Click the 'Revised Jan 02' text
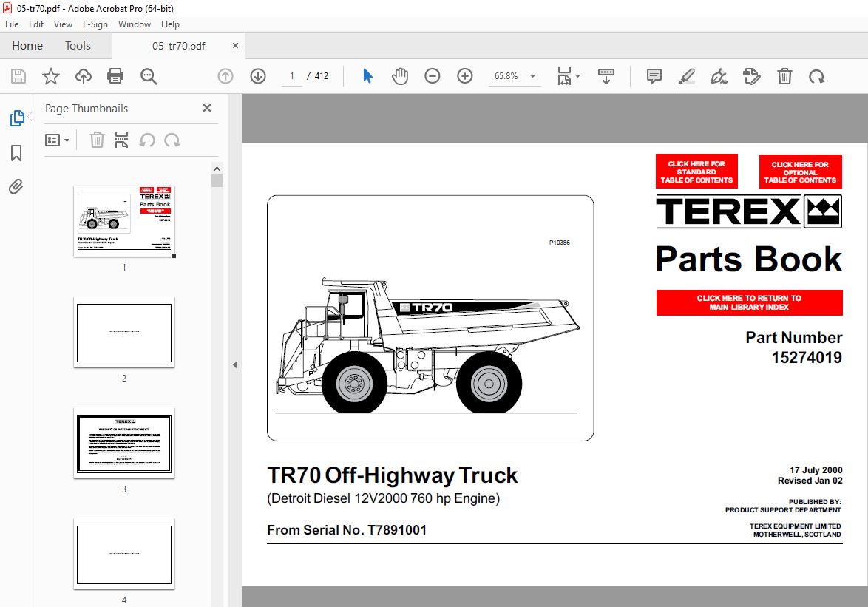 pyautogui.click(x=810, y=481)
